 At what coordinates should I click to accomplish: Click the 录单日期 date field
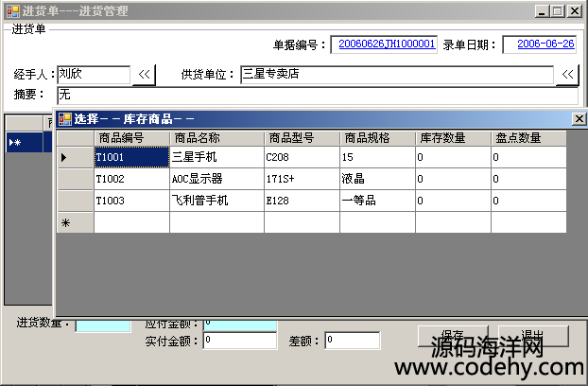tap(539, 44)
